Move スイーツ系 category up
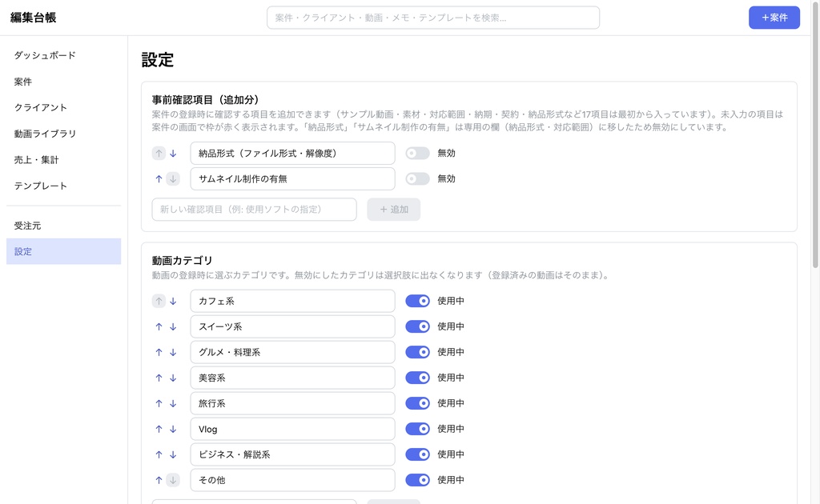820x504 pixels. (159, 326)
